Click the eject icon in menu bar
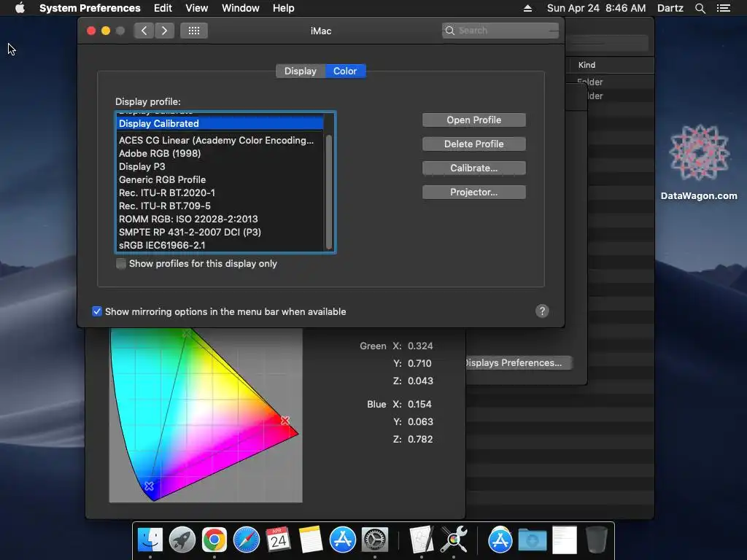747x560 pixels. point(527,8)
